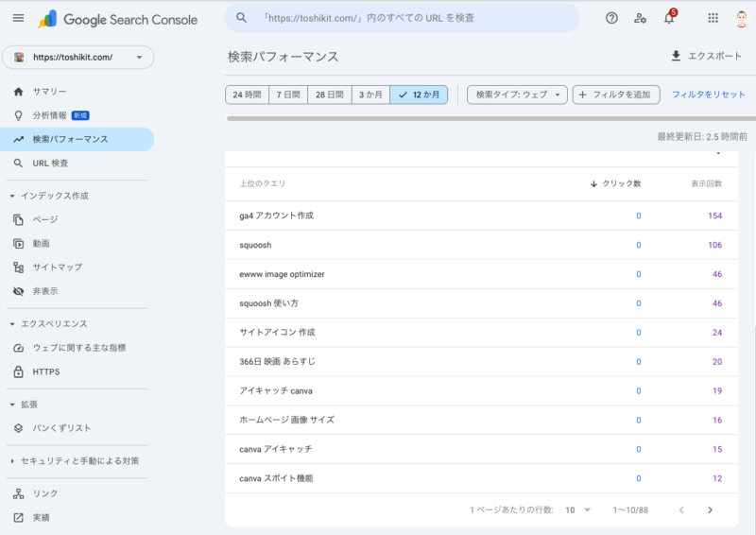
Task: Open the account profile avatar
Action: pyautogui.click(x=742, y=18)
